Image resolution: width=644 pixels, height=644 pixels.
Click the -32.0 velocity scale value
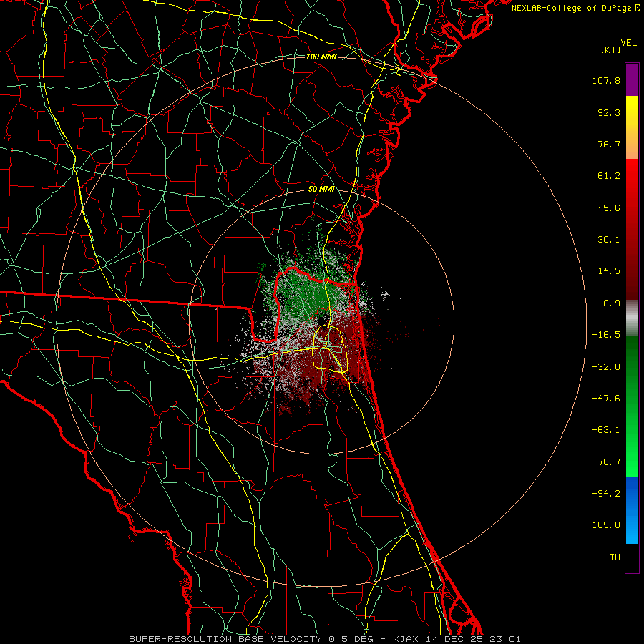606,367
